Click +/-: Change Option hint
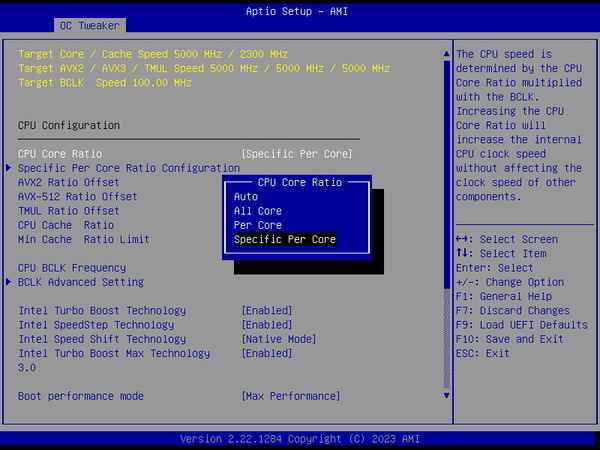Viewport: 600px width, 450px height. [510, 282]
